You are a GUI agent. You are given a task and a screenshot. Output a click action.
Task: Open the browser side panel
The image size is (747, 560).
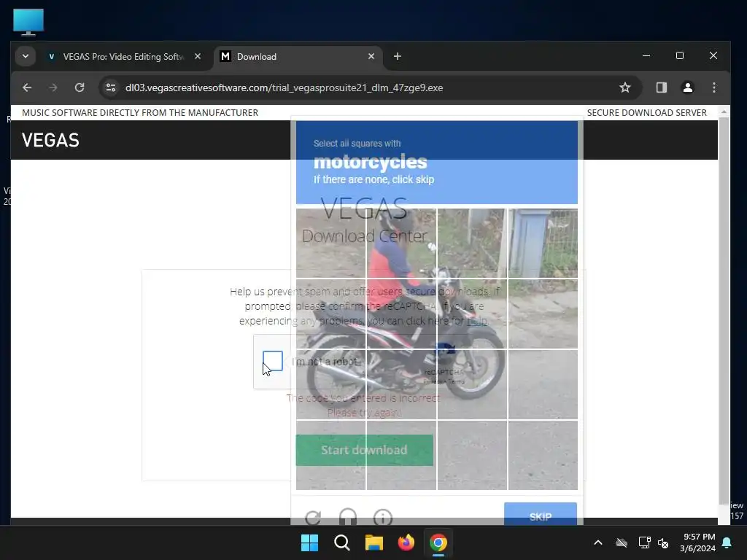[661, 87]
